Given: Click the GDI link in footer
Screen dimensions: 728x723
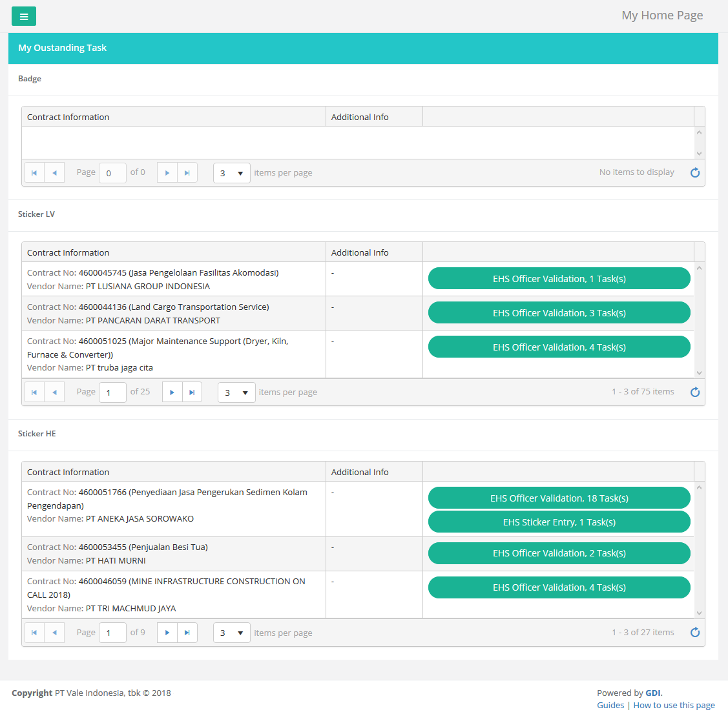Looking at the screenshot, I should (x=652, y=693).
